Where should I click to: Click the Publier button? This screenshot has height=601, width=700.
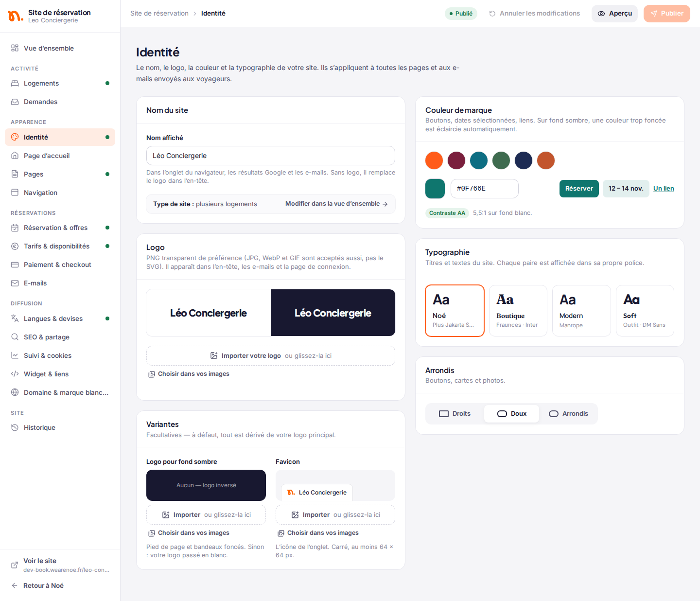[667, 14]
